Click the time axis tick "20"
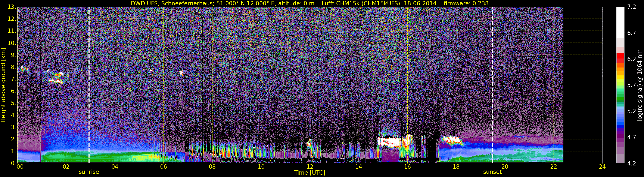The width and height of the screenshot is (644, 177). (x=505, y=167)
